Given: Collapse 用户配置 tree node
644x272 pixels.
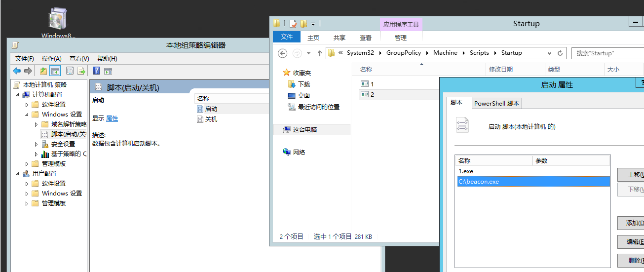Looking at the screenshot, I should tap(18, 174).
